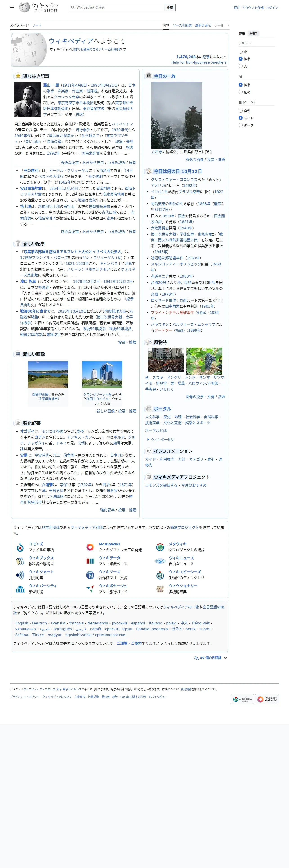Click the Meta-Wiki globe icon
The height and width of the screenshot is (868, 289).
[x=160, y=547]
